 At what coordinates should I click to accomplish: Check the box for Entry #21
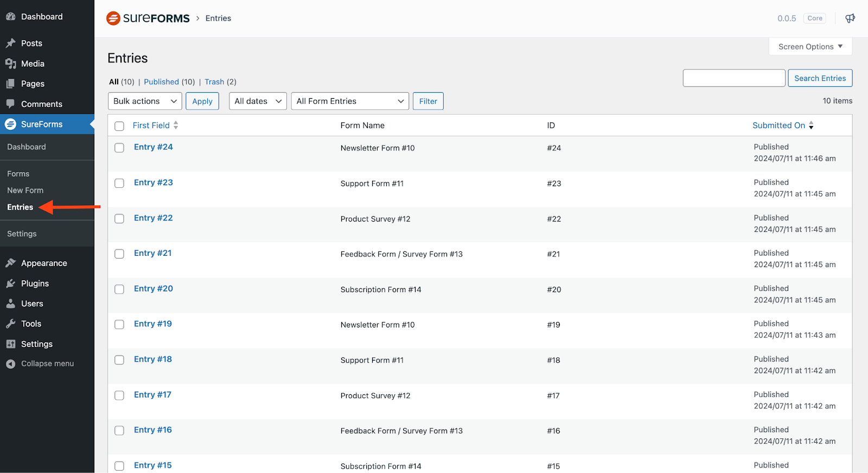(119, 254)
